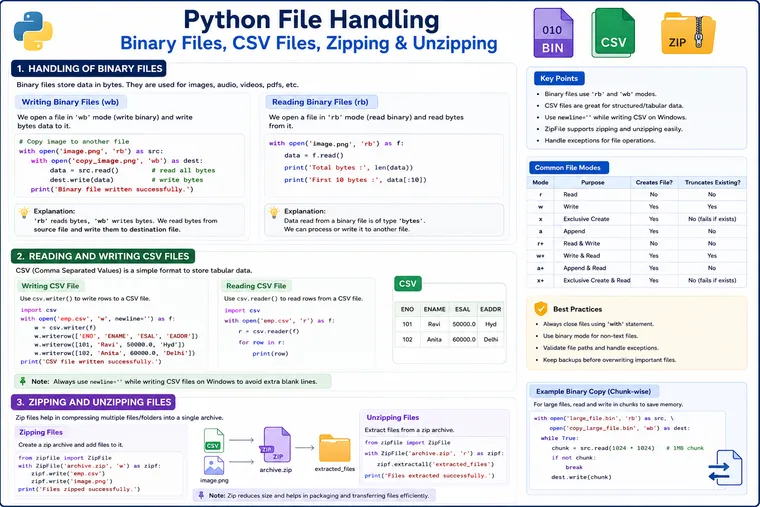
Task: Click the 'ENAME' header in the CSV sample table
Action: pos(434,309)
